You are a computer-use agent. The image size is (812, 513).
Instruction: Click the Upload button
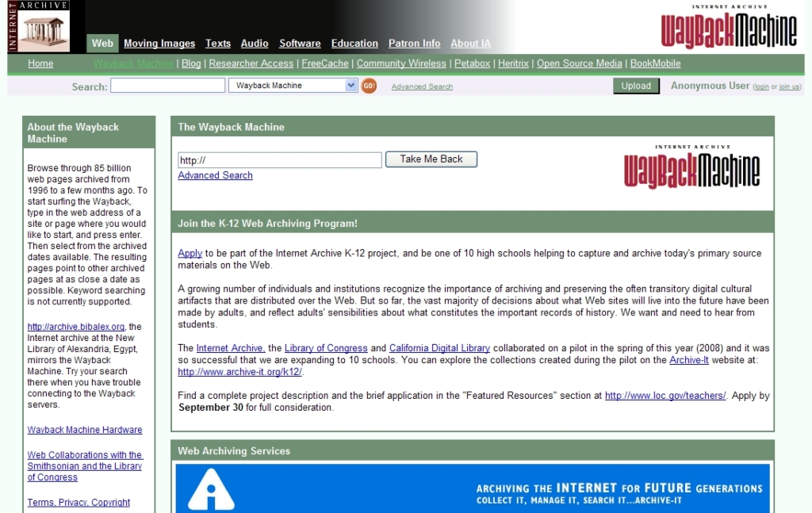pos(636,86)
